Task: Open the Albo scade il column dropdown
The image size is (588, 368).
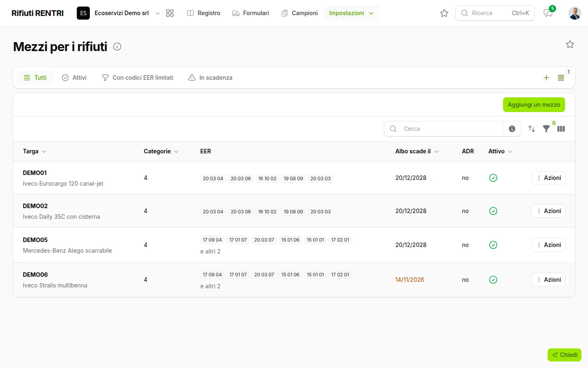Action: [417, 151]
